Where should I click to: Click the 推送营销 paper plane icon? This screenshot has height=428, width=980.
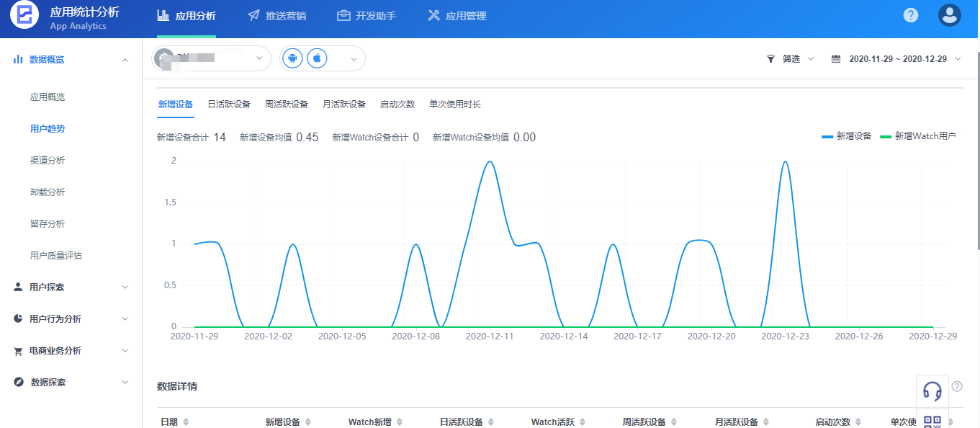(x=253, y=15)
